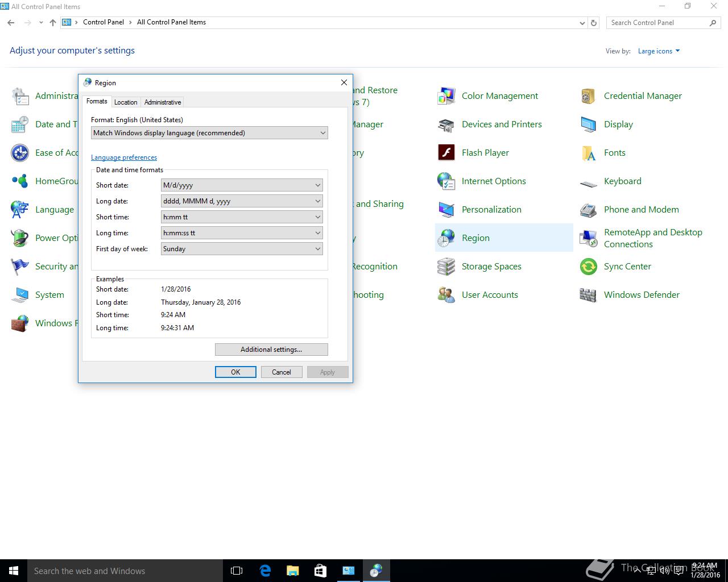Viewport: 728px width, 582px height.
Task: Go up one folder level
Action: point(53,23)
